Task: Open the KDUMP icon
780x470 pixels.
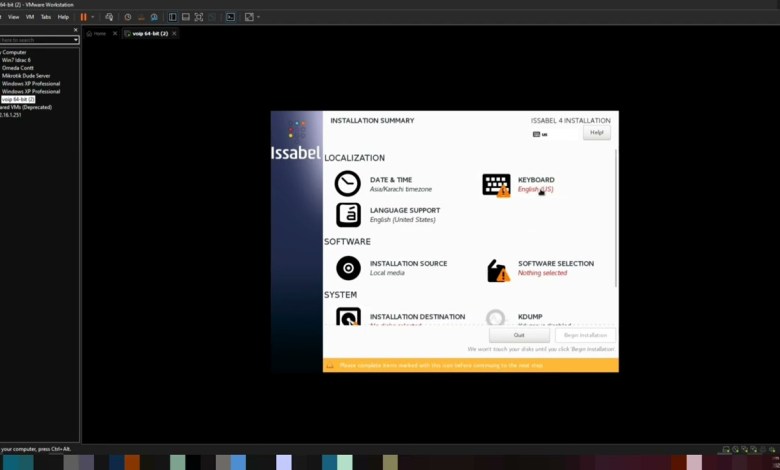Action: pyautogui.click(x=495, y=317)
